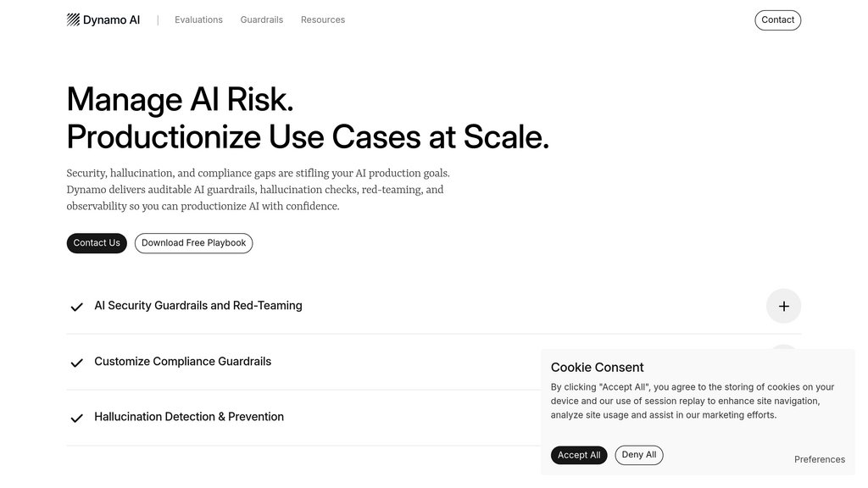868x488 pixels.
Task: Deny All cookies in consent banner
Action: [638, 455]
